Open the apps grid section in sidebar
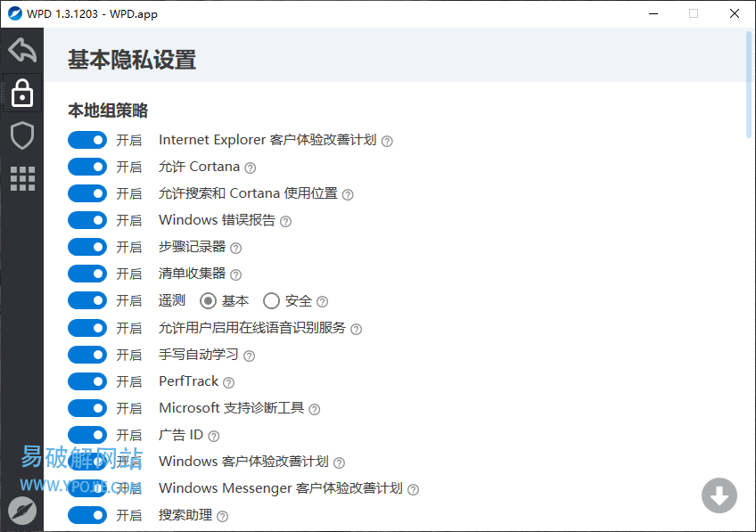Image resolution: width=756 pixels, height=532 pixels. 22,178
